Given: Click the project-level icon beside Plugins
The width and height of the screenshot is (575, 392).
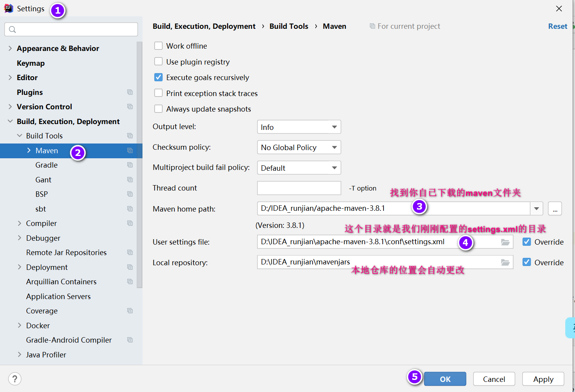Looking at the screenshot, I should (130, 92).
